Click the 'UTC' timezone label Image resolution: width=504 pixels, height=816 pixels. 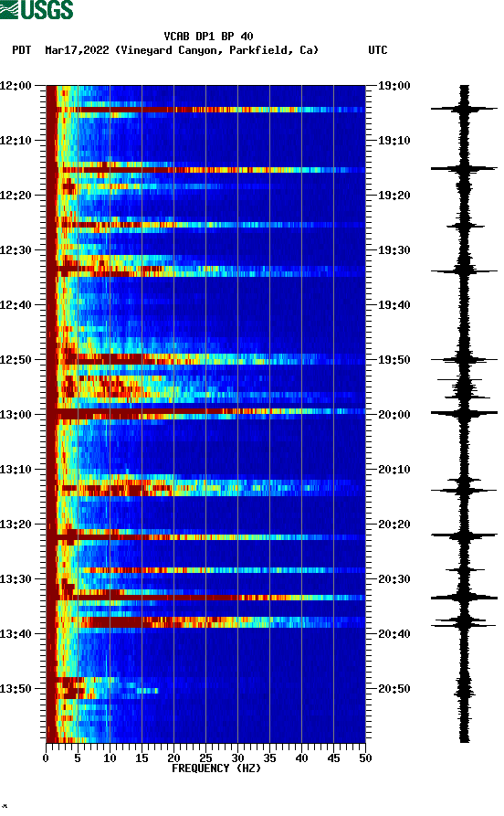[378, 50]
